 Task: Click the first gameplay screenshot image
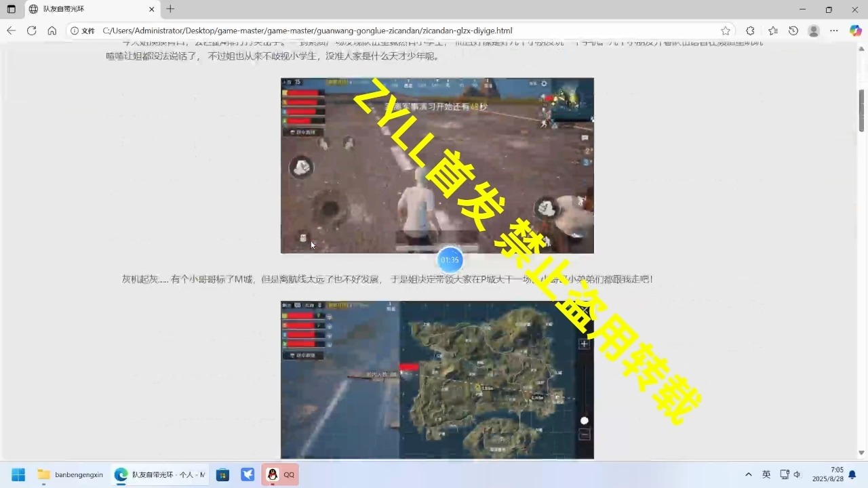pyautogui.click(x=437, y=165)
